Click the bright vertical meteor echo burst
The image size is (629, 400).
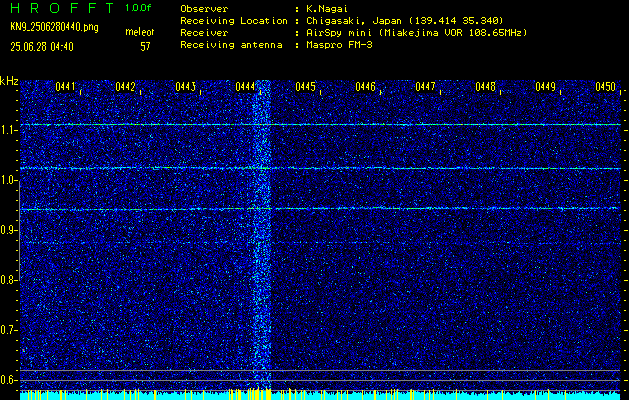pos(262,235)
